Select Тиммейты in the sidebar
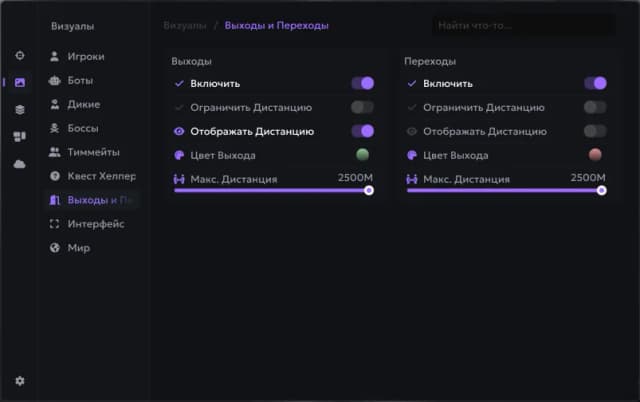Viewport: 640px width, 402px height. 93,152
